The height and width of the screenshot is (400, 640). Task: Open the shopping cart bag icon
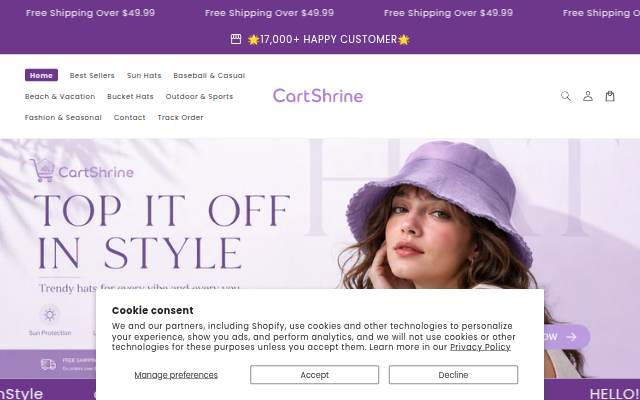610,96
